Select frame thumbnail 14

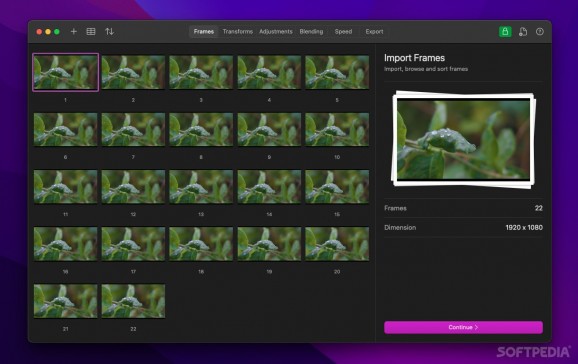coord(269,187)
